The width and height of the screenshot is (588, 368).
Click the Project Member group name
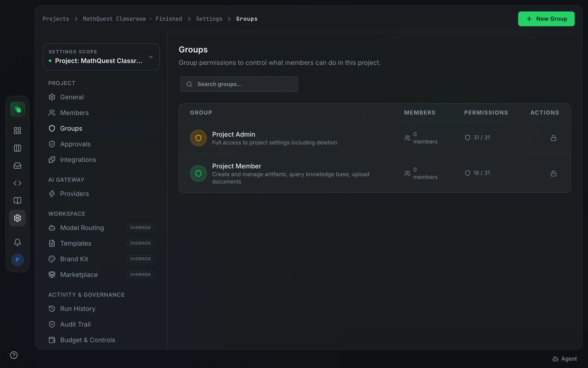(x=237, y=166)
